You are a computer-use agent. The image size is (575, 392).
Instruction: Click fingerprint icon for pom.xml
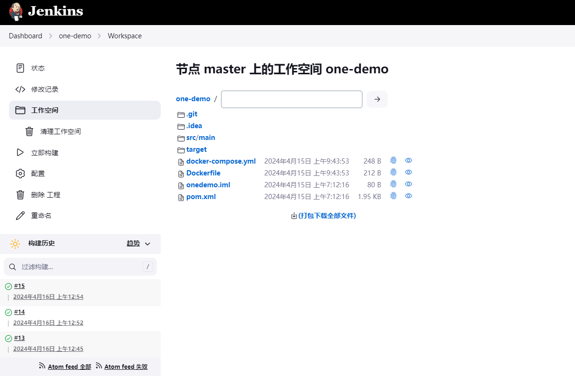click(393, 196)
